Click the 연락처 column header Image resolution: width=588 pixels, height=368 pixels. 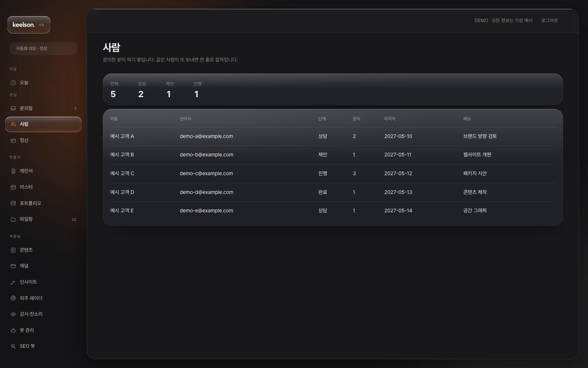coord(186,119)
